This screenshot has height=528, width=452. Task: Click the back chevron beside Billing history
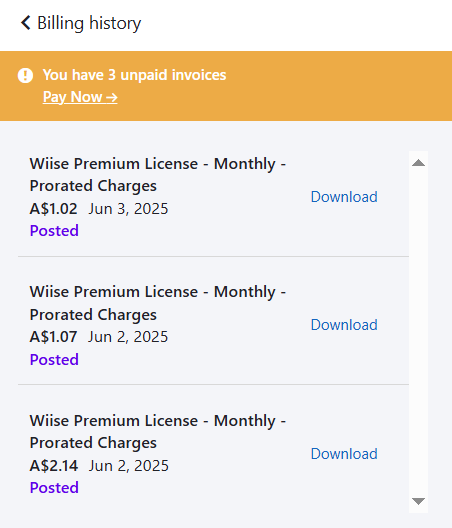click(x=26, y=23)
